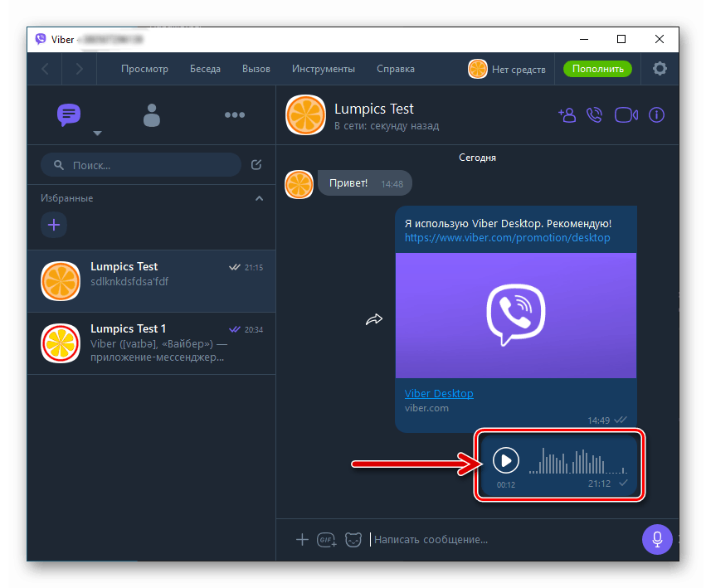Go back with left arrow
This screenshot has height=588, width=706.
point(45,69)
